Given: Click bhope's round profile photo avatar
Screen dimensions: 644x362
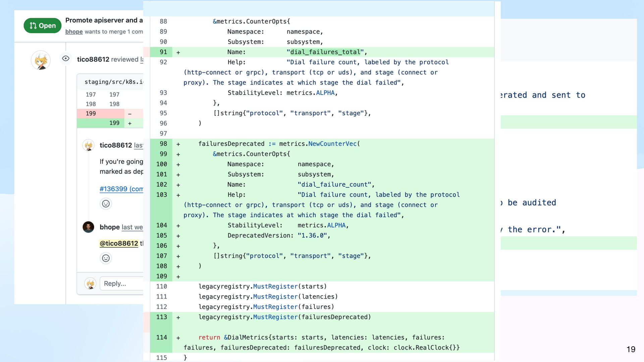Looking at the screenshot, I should 89,227.
